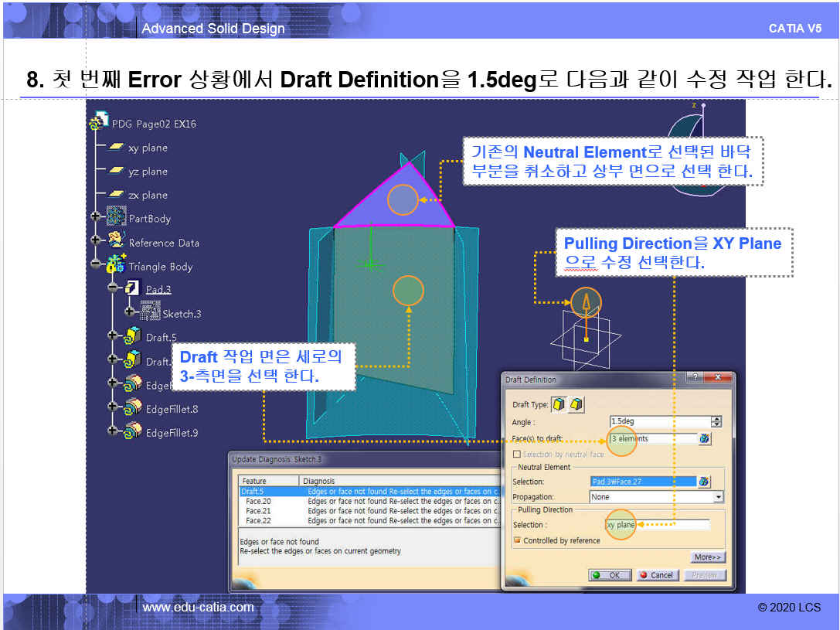Expand the EdgeFillet.9 tree node
This screenshot has width=840, height=630.
(x=113, y=431)
